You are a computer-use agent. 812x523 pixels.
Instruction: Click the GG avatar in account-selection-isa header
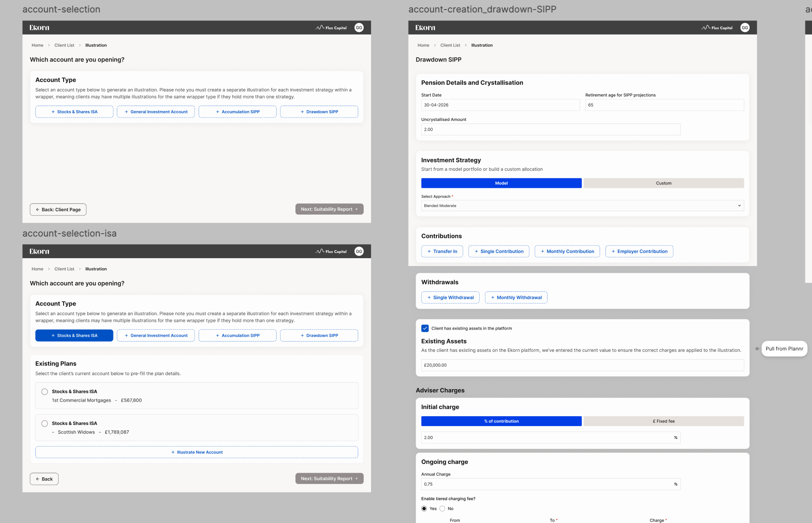click(359, 251)
